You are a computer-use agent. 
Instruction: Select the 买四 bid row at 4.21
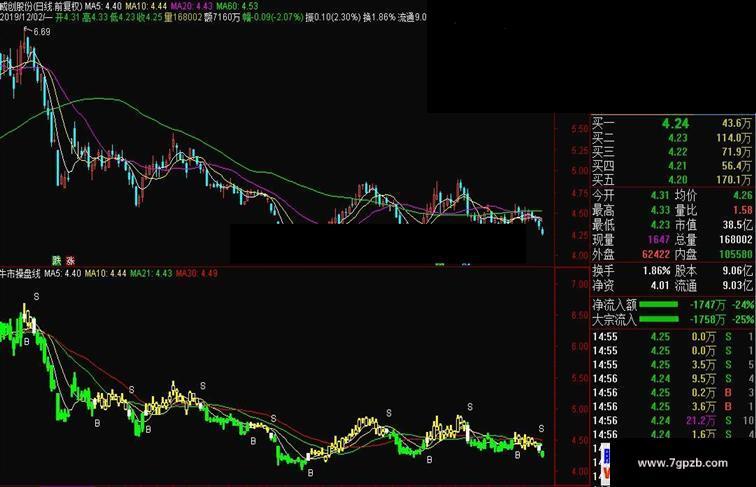coord(672,166)
